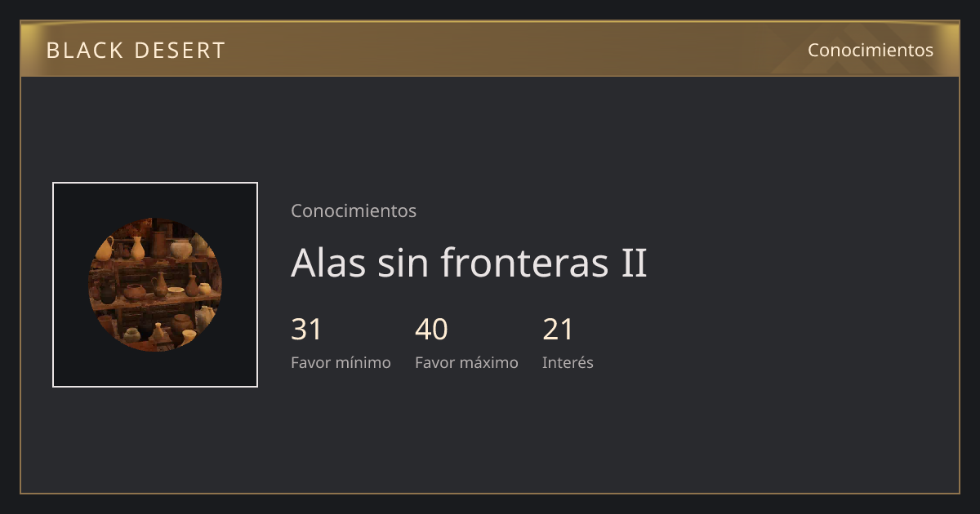The height and width of the screenshot is (514, 980).
Task: Click the Roman numeral II in the title
Action: (632, 263)
